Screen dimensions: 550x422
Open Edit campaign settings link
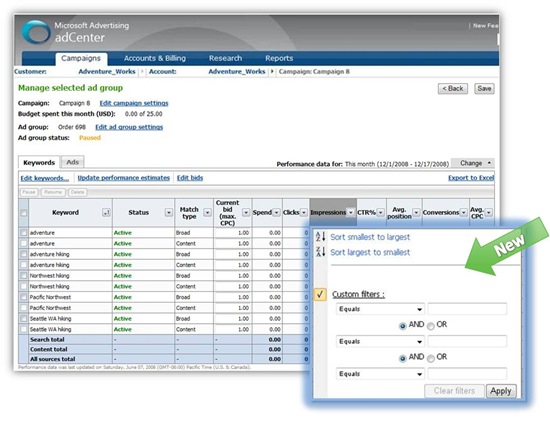[134, 103]
